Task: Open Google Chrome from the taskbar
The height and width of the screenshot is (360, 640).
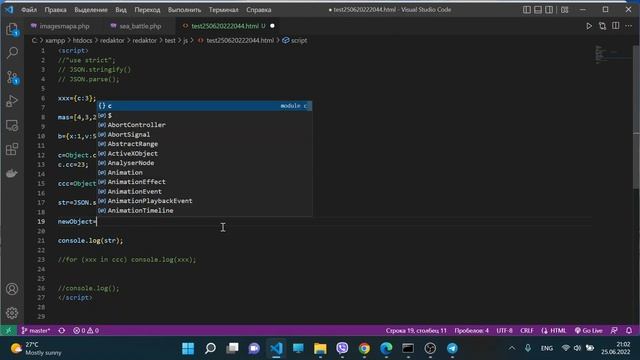Action: [364, 348]
